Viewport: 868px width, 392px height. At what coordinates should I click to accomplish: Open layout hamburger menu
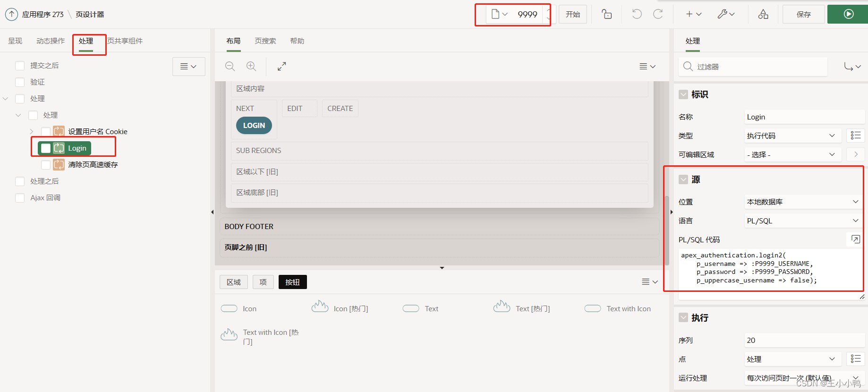click(647, 67)
